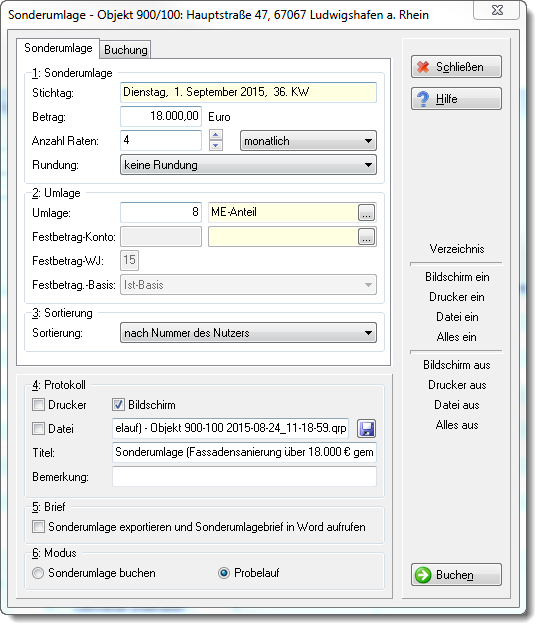Open Umlage lookup with ellipsis button
This screenshot has width=542, height=630.
point(366,213)
